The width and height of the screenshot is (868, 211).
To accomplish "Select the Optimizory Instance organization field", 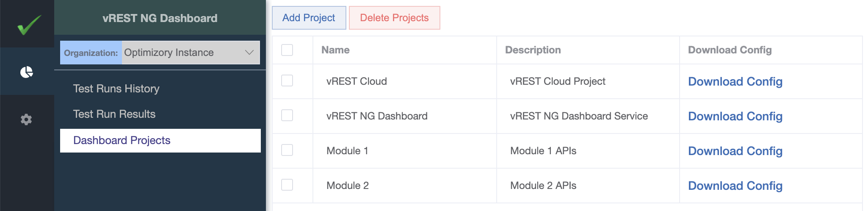I will click(x=191, y=53).
